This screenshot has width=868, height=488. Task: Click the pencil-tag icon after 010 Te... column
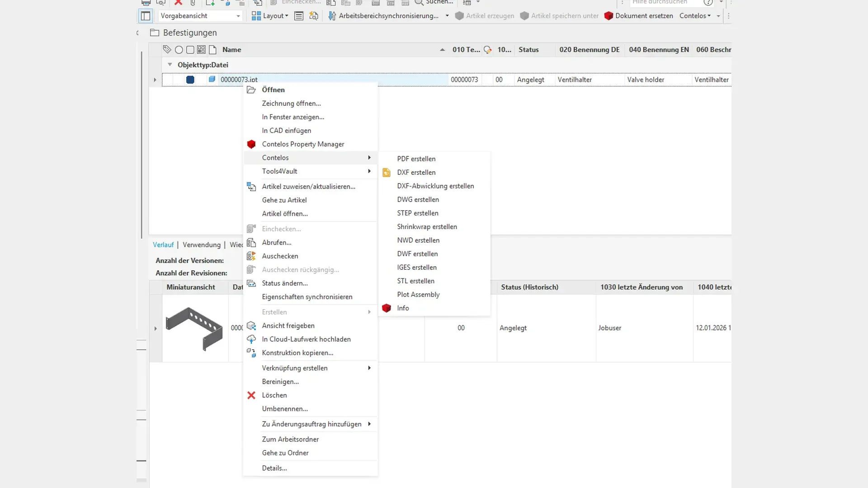pos(487,50)
